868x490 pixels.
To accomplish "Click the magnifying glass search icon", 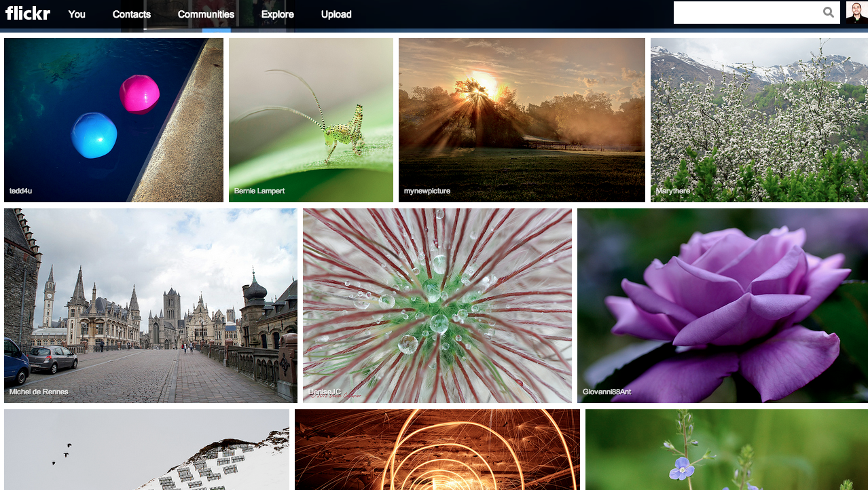I will coord(829,12).
